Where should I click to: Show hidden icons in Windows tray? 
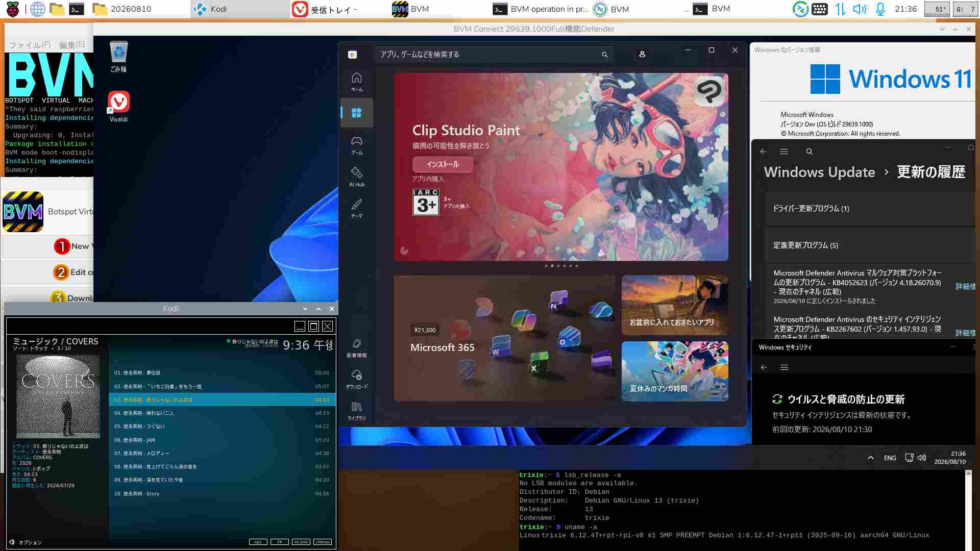871,458
